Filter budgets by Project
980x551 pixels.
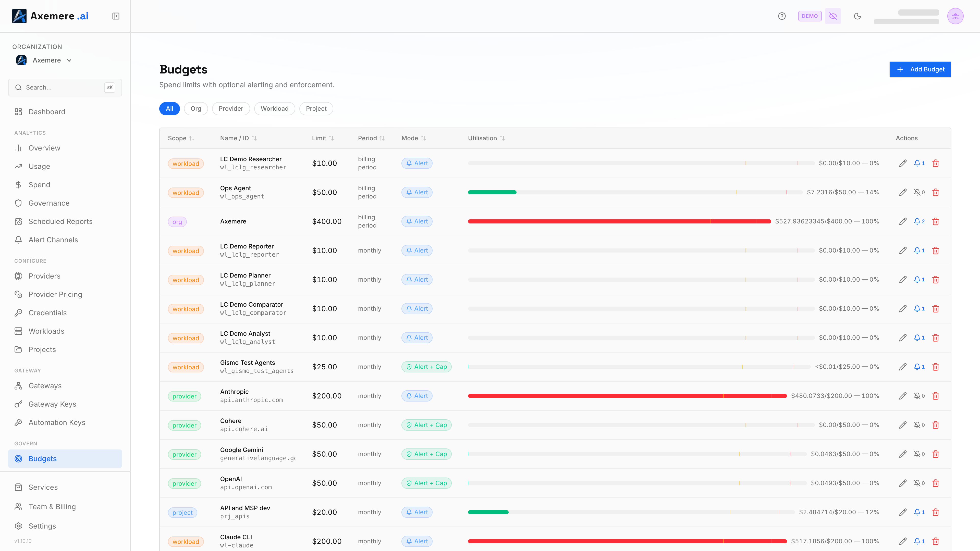pos(316,109)
